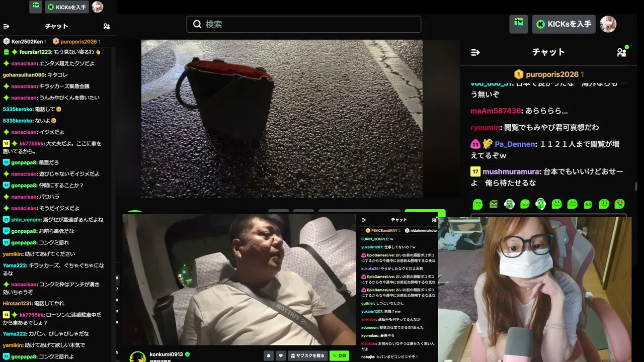Click the kyonnkou username in embedded chat
The width and height of the screenshot is (644, 362).
[370, 335]
